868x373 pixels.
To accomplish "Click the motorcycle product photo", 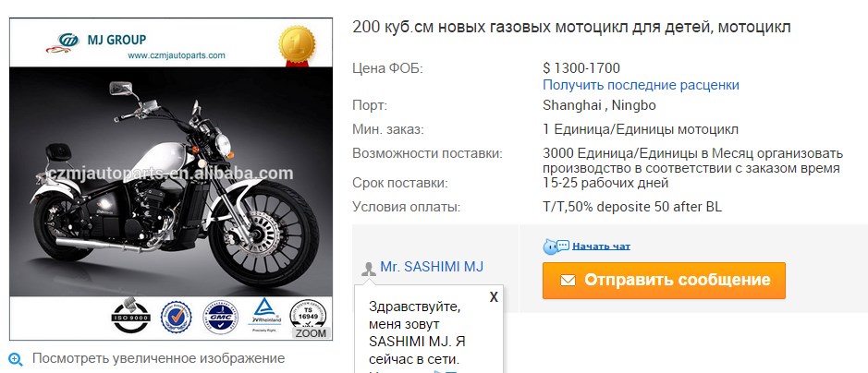I will coord(171,182).
